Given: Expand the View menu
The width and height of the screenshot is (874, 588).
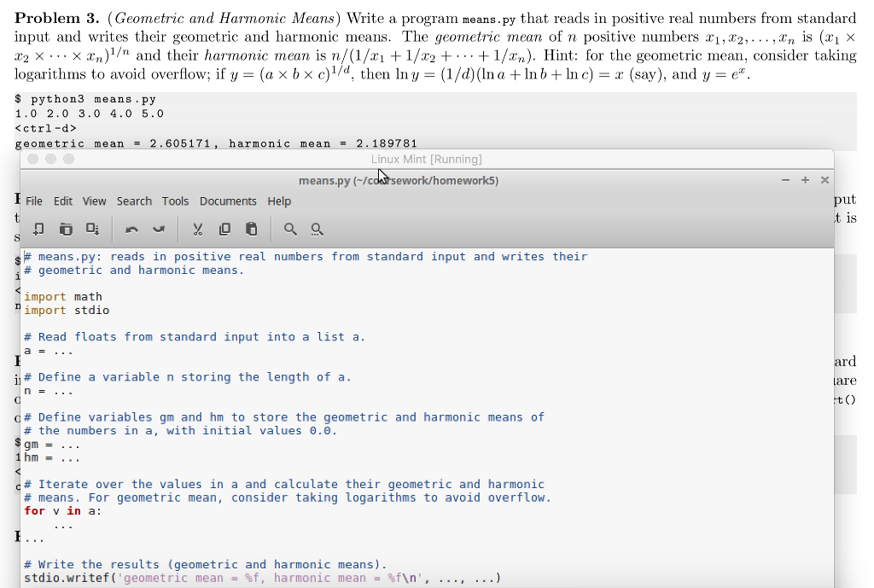Looking at the screenshot, I should click(95, 201).
